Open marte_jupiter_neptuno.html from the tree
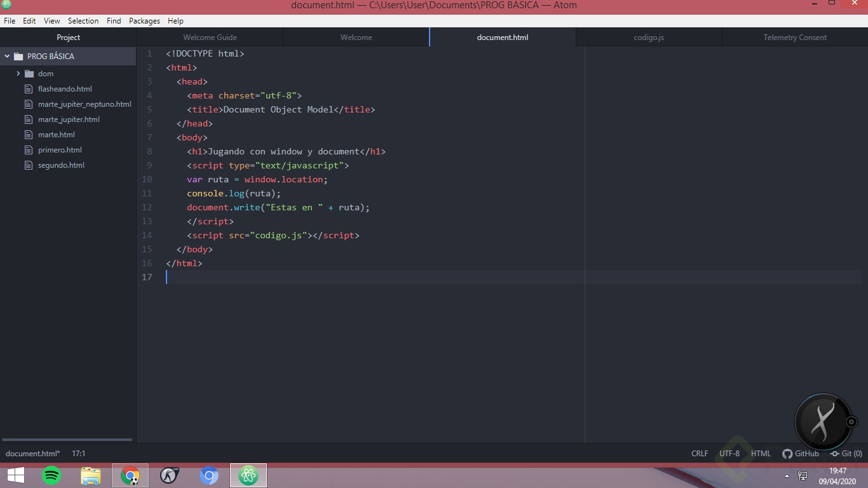This screenshot has height=488, width=868. [85, 104]
